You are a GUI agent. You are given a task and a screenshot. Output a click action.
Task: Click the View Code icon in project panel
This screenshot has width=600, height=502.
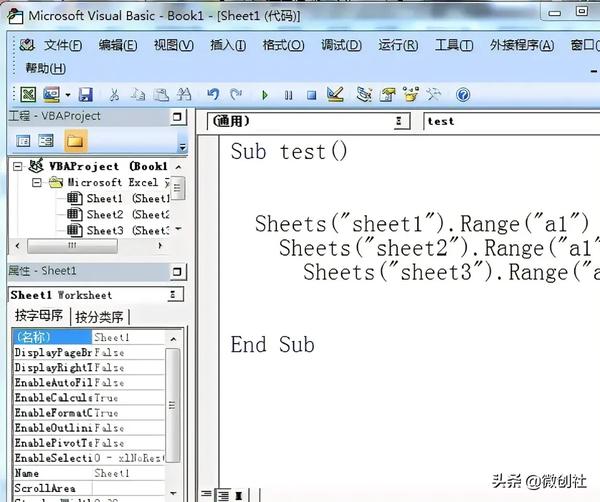[23, 141]
